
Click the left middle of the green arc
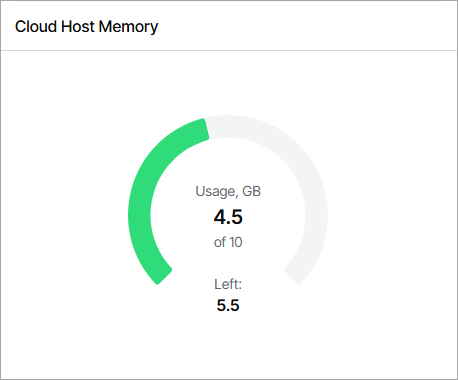[139, 215]
